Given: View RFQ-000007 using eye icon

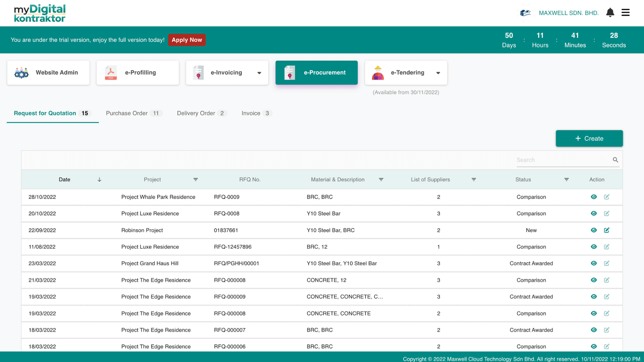Looking at the screenshot, I should click(594, 330).
